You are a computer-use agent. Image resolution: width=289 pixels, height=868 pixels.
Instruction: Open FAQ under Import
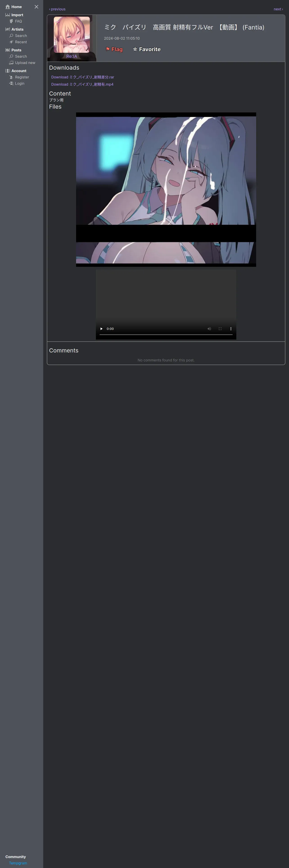coord(18,21)
